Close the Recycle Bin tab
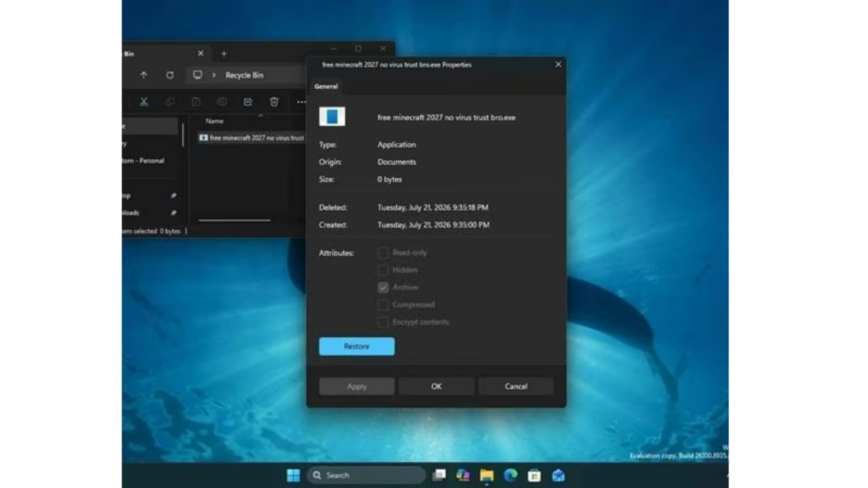 tap(200, 54)
